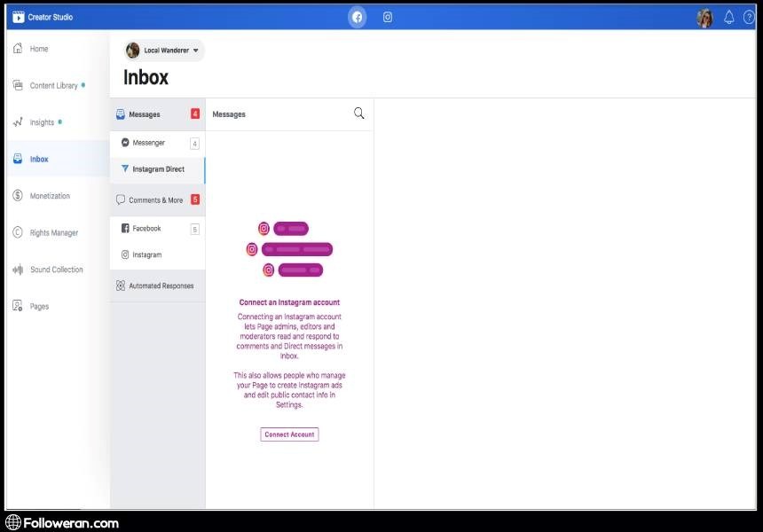Open Automated Responses
This screenshot has width=763, height=532.
point(160,286)
